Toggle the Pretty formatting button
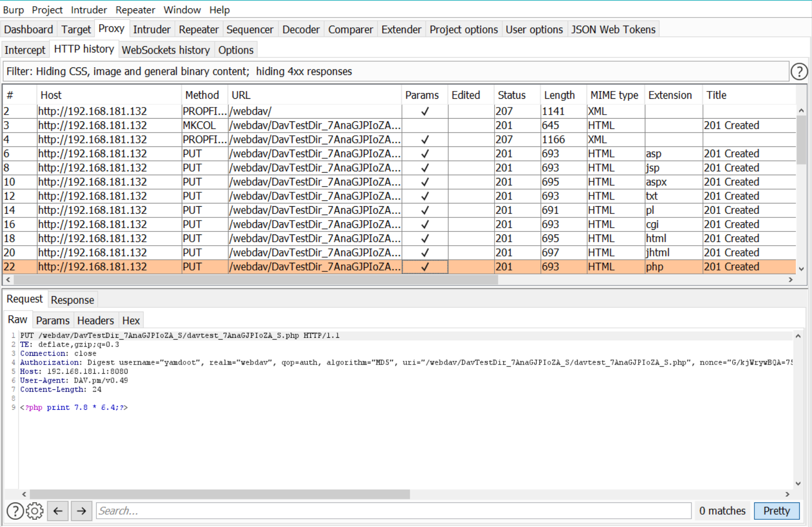 776,511
